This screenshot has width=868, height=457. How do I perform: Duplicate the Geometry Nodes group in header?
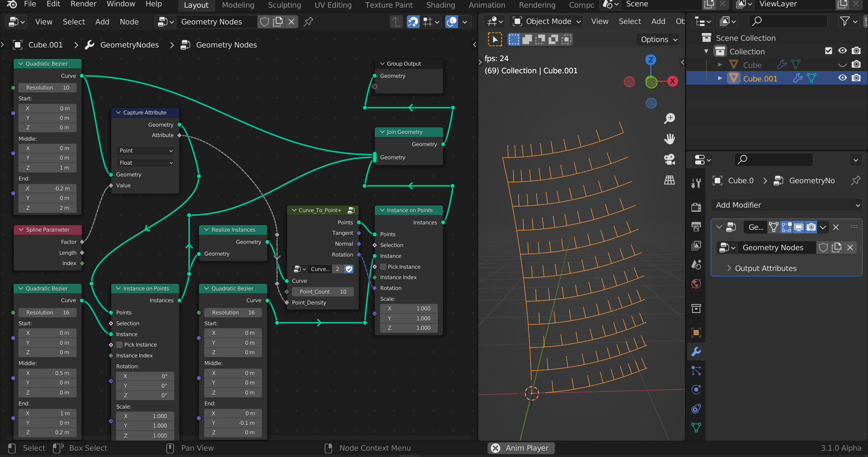click(278, 22)
